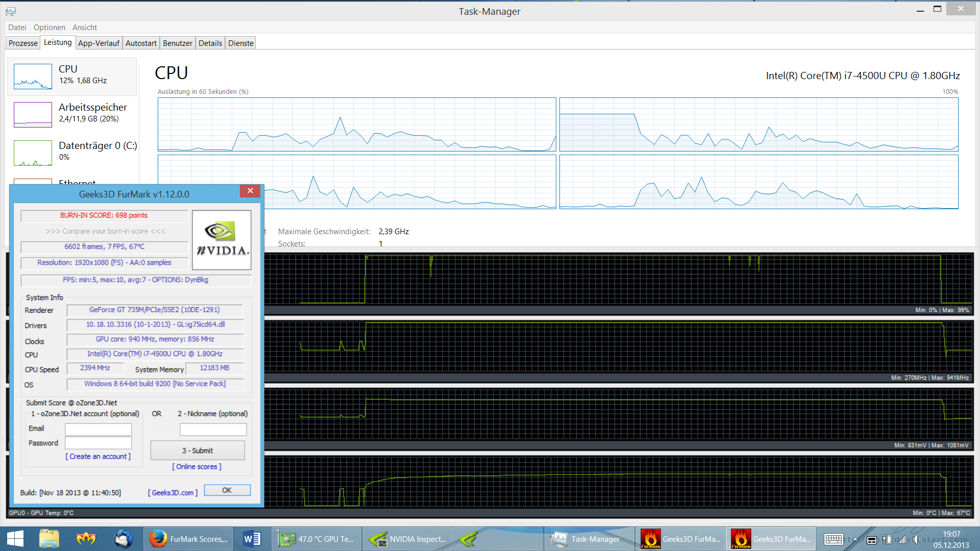
Task: Click the Create an account link
Action: click(98, 457)
